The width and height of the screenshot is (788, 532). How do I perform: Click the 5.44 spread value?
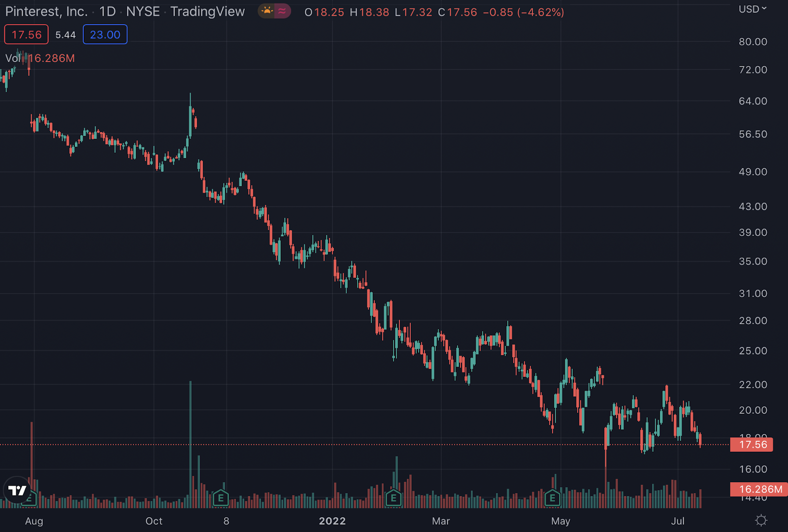(66, 35)
